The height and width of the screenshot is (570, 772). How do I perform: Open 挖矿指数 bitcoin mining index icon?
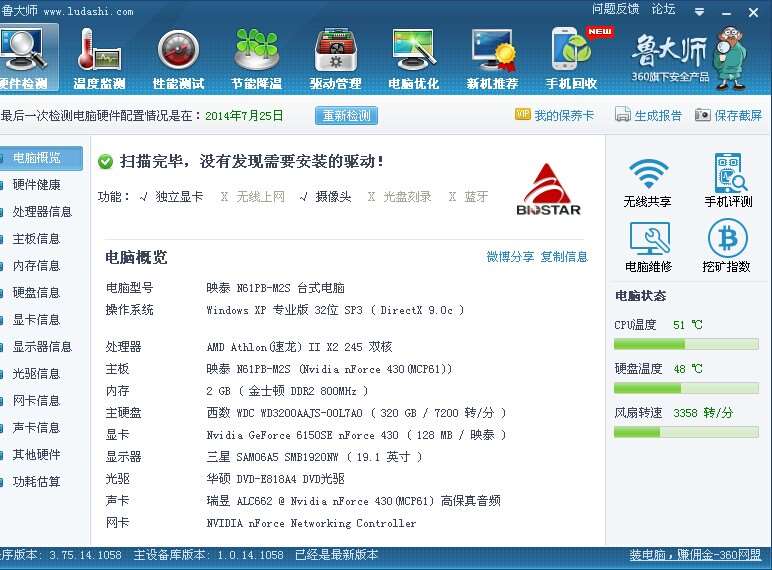coord(727,246)
